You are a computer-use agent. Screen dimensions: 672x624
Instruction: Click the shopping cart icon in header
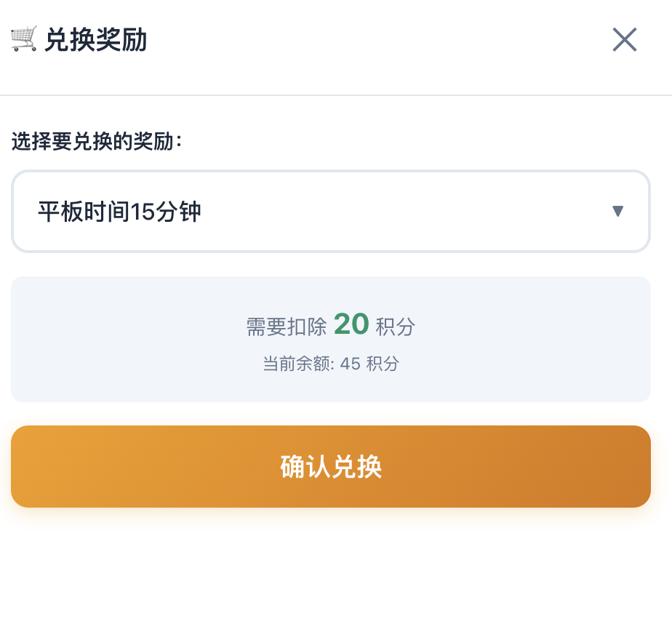coord(23,39)
